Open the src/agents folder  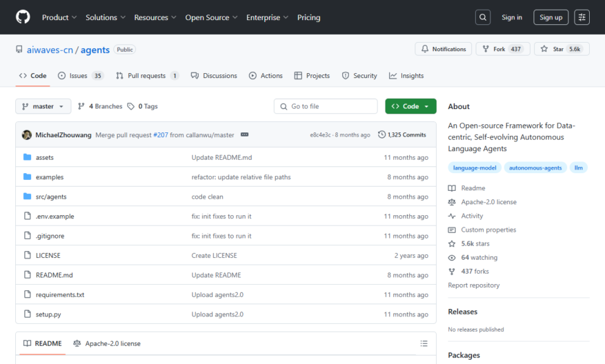[x=51, y=196]
